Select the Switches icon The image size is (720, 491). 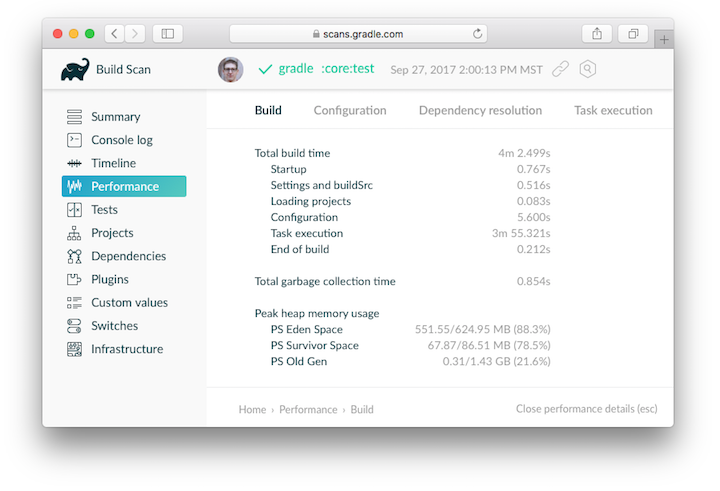point(74,326)
